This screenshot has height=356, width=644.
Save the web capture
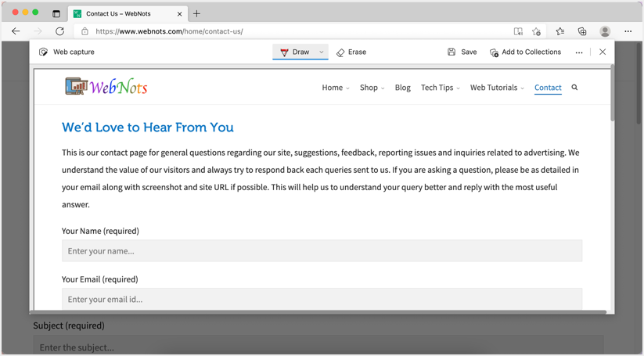point(462,52)
